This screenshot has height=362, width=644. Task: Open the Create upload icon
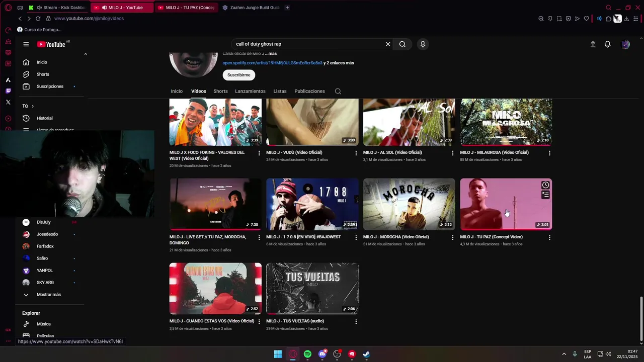click(593, 44)
